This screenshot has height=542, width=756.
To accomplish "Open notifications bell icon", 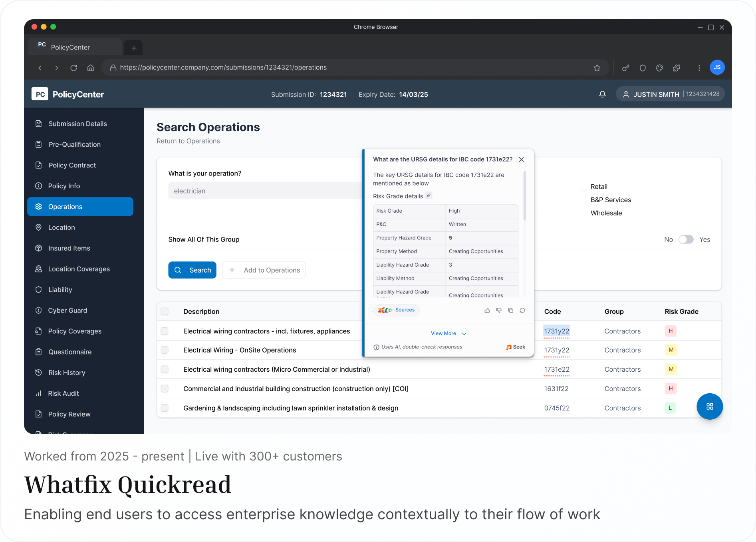I will pos(602,94).
